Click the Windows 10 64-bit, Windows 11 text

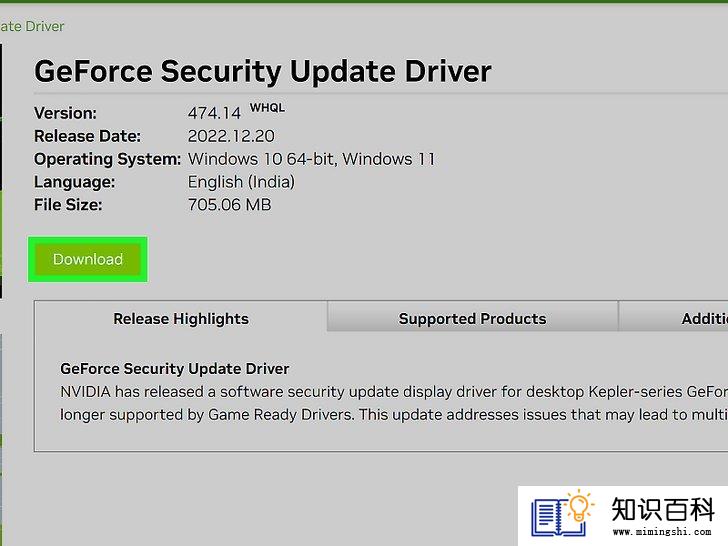(312, 159)
